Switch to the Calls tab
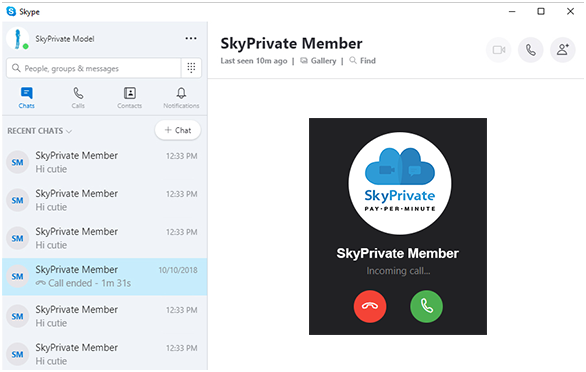Viewport: 586px width, 372px height. [78, 98]
